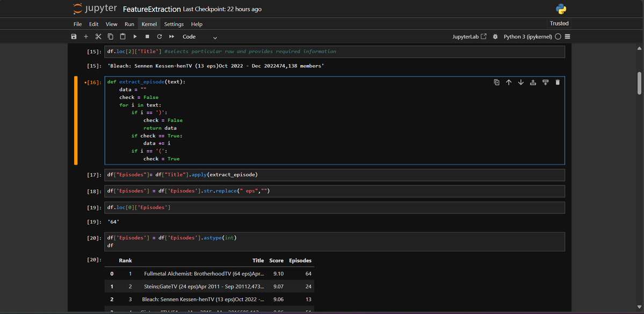Move cell 16 up arrow
Screen dimensions: 644x314
pyautogui.click(x=509, y=82)
